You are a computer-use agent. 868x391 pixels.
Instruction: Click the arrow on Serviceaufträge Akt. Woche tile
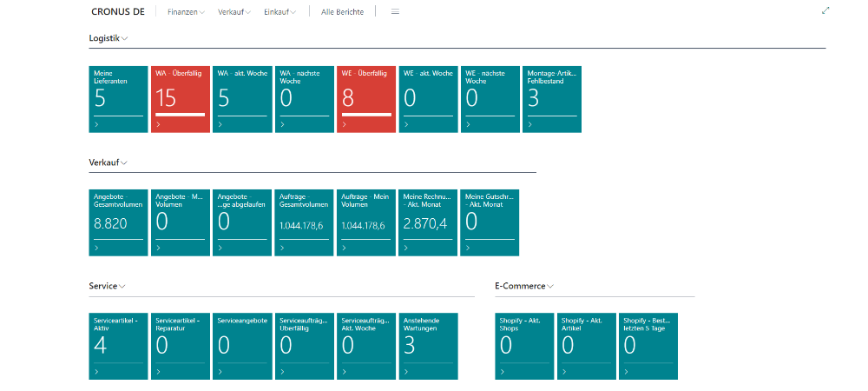click(x=345, y=372)
